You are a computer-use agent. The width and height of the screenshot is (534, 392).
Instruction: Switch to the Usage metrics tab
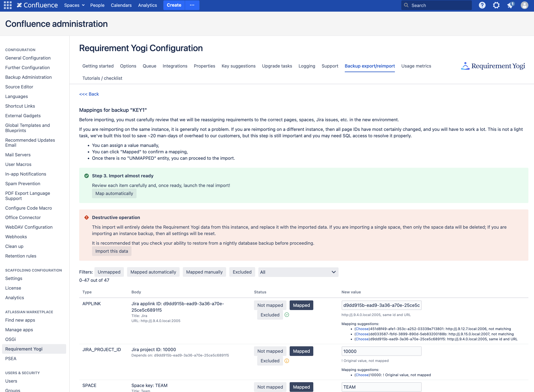pos(416,66)
